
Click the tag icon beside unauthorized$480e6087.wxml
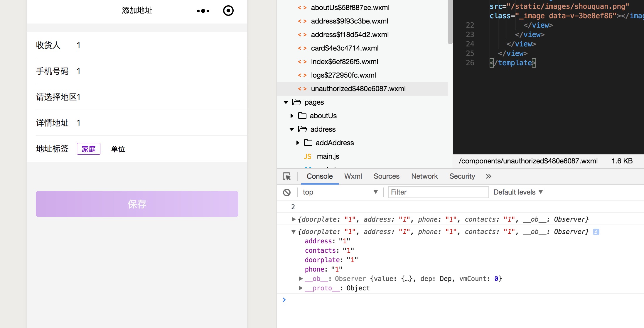(x=302, y=88)
